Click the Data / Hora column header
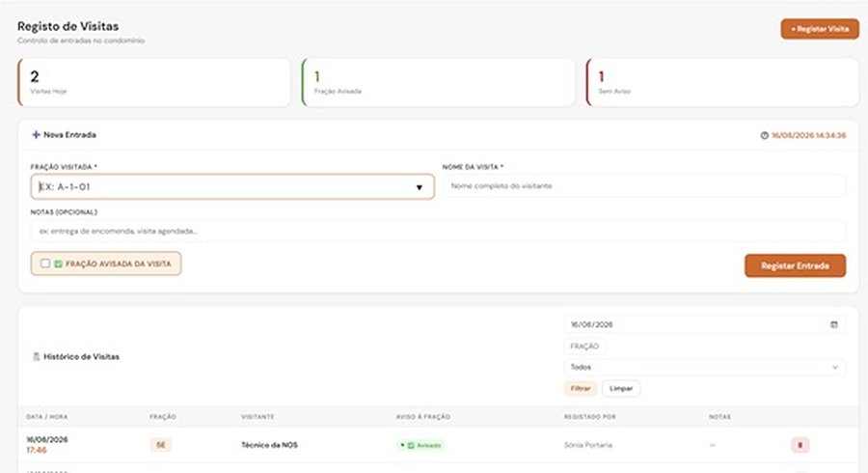The image size is (868, 473). click(x=47, y=416)
